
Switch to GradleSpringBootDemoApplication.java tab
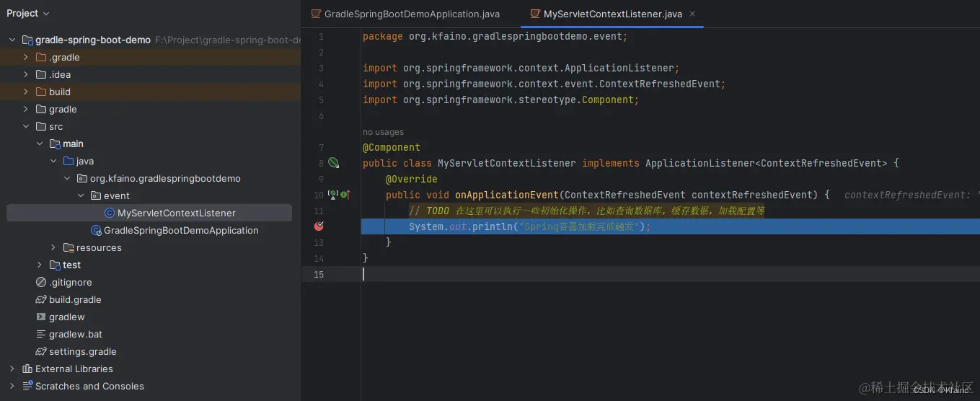[405, 14]
